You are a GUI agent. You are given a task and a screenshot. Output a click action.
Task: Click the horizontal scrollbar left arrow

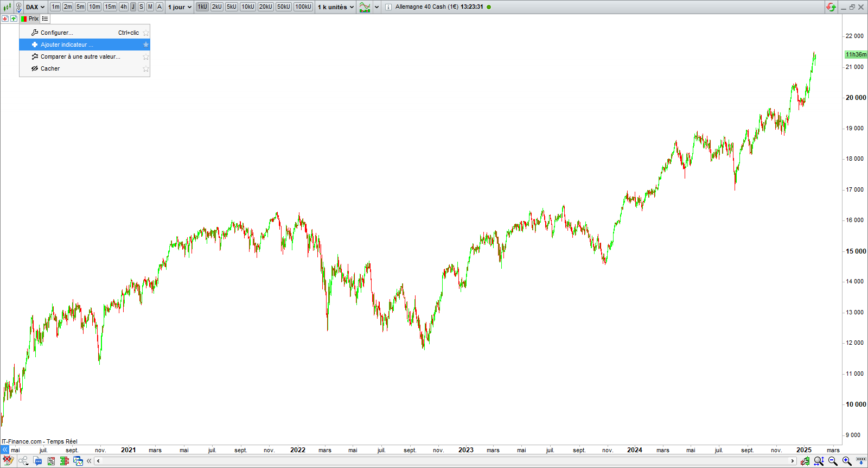(98, 461)
